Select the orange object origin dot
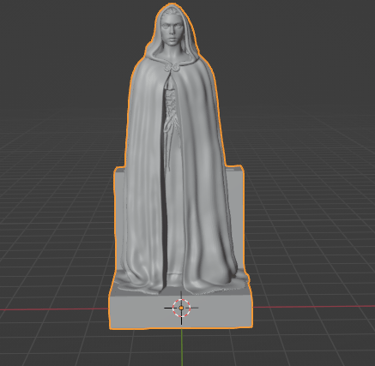This screenshot has width=375, height=366. (181, 308)
